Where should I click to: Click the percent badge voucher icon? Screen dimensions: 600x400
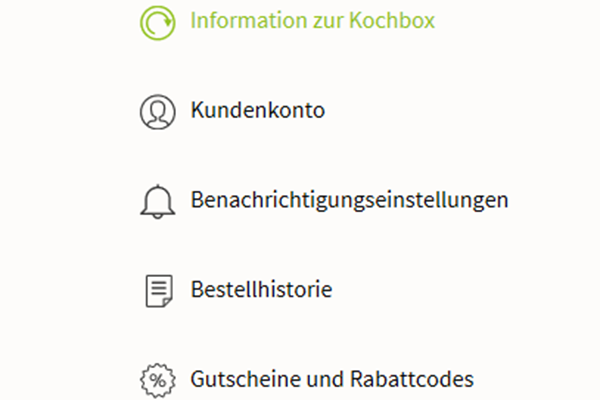pos(158,380)
